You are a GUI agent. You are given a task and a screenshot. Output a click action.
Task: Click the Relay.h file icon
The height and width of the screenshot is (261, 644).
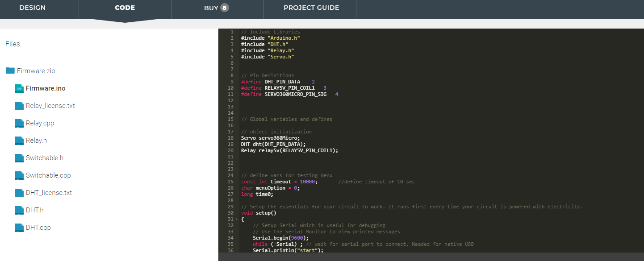click(x=19, y=141)
